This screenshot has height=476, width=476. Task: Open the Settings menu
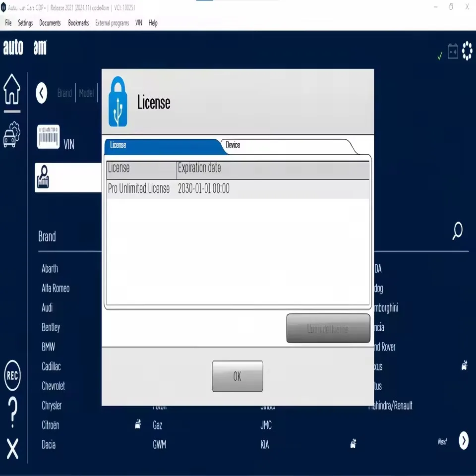25,23
